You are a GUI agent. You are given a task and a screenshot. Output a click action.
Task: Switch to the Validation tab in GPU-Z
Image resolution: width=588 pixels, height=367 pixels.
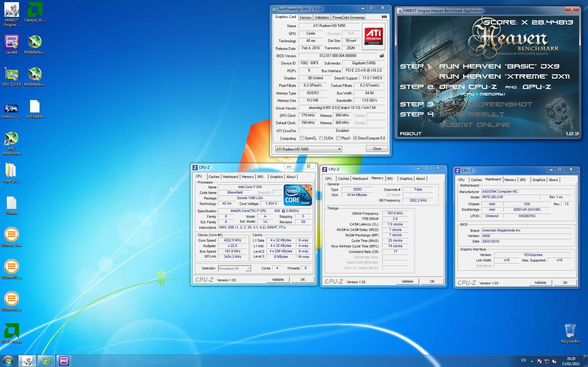(x=322, y=17)
